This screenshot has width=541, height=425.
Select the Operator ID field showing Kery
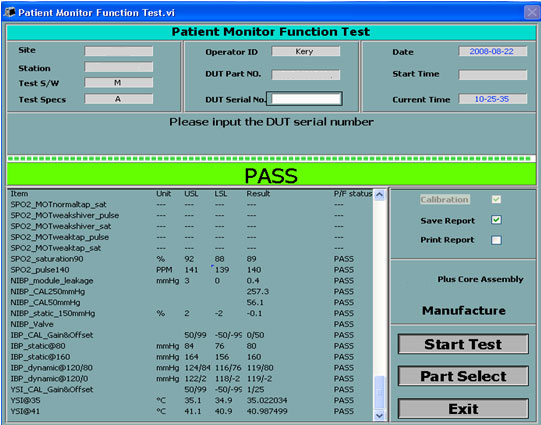click(306, 51)
